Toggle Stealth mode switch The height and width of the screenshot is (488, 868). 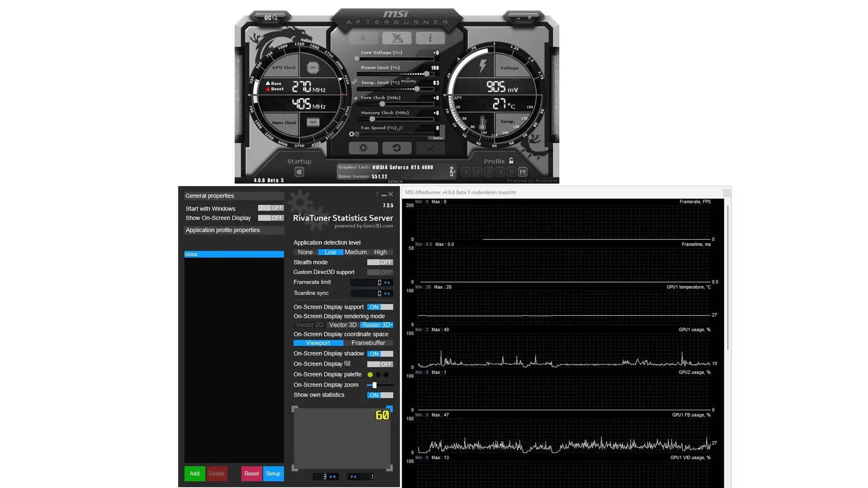tap(380, 262)
